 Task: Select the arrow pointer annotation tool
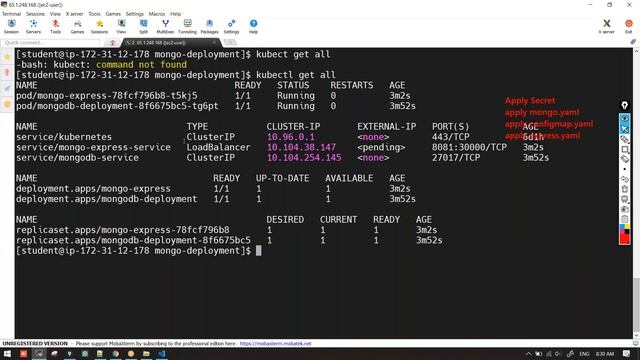tap(624, 129)
